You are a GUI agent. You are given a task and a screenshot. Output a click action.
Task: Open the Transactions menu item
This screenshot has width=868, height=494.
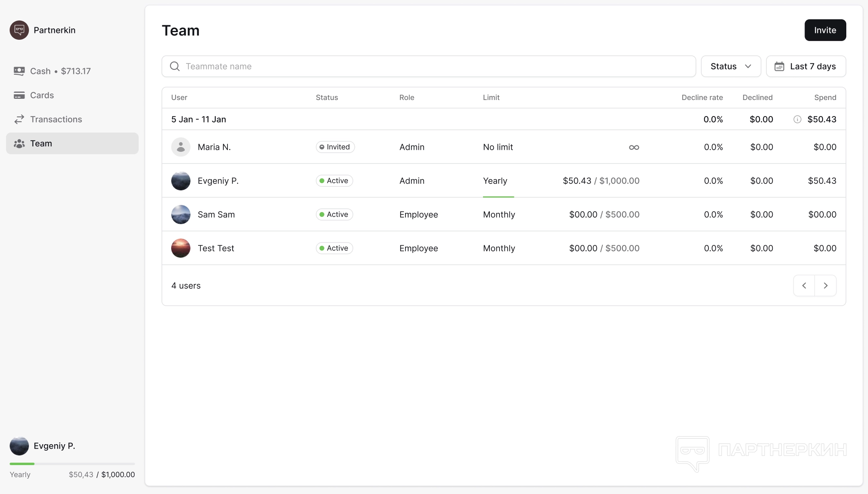[56, 119]
